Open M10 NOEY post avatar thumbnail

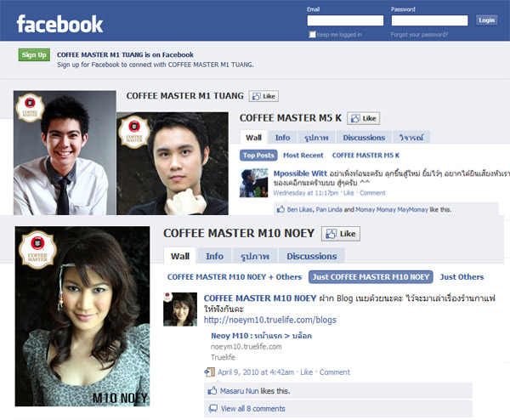180,309
